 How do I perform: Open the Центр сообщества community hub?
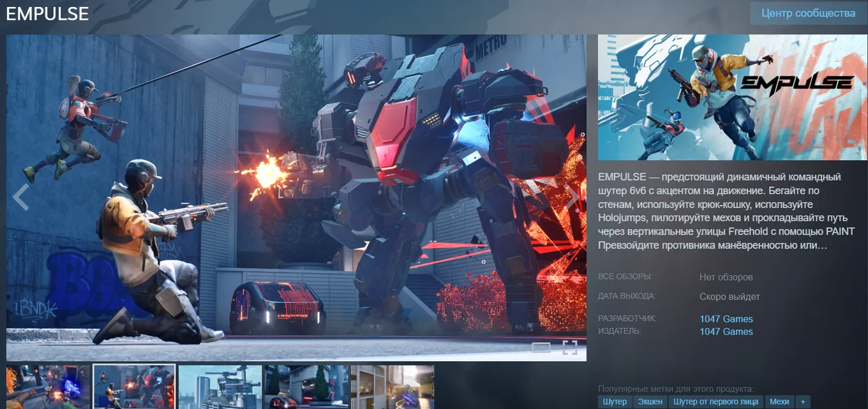click(x=808, y=13)
